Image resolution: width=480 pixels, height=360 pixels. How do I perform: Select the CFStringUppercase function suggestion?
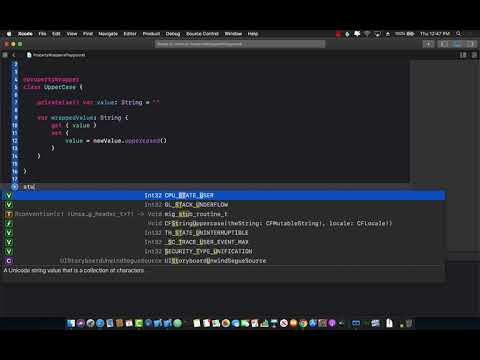[223, 223]
